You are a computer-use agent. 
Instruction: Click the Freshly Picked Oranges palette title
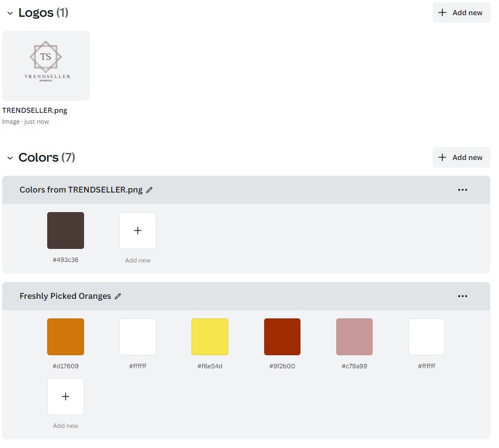coord(65,296)
